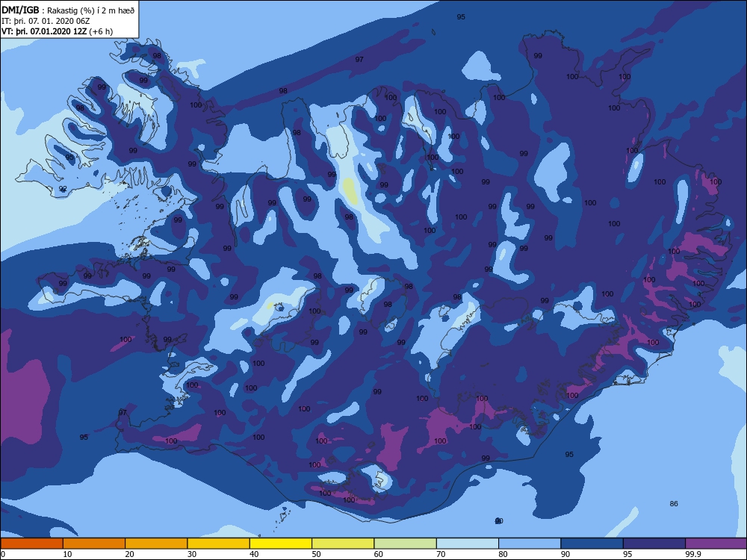Click the title text 'DMI/IGB : Rakastig (%)'
The image size is (747, 560).
49,10
